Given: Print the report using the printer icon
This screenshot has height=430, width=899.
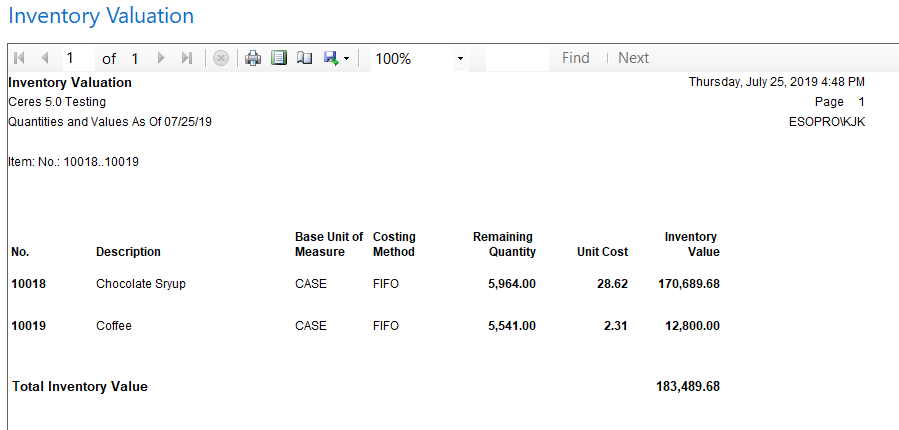Looking at the screenshot, I should [x=253, y=58].
